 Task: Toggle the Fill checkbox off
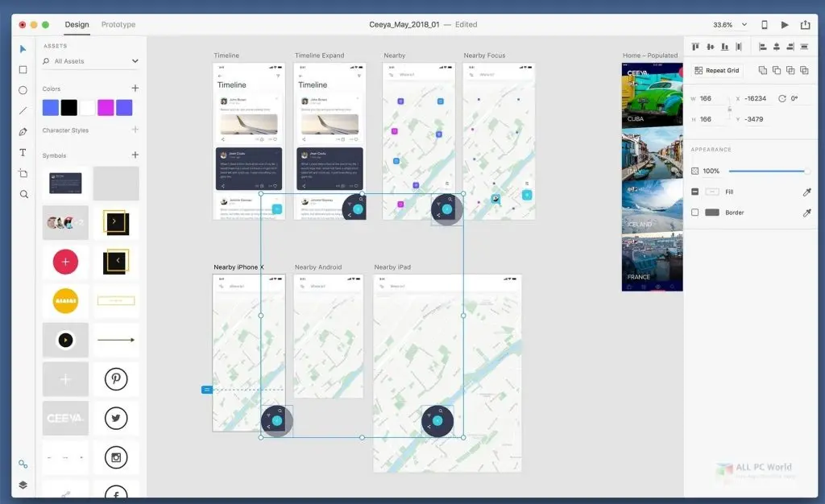(696, 192)
